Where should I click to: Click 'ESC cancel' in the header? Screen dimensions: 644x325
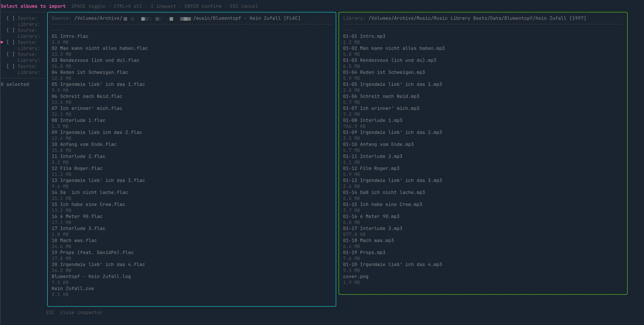[x=244, y=6]
